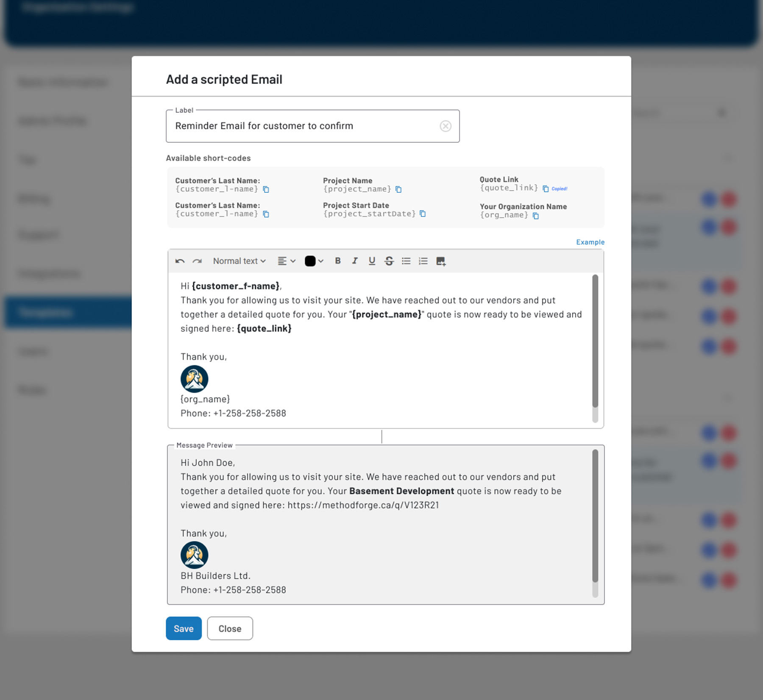
Task: Copy the {project_startDate} short-code
Action: (x=423, y=214)
